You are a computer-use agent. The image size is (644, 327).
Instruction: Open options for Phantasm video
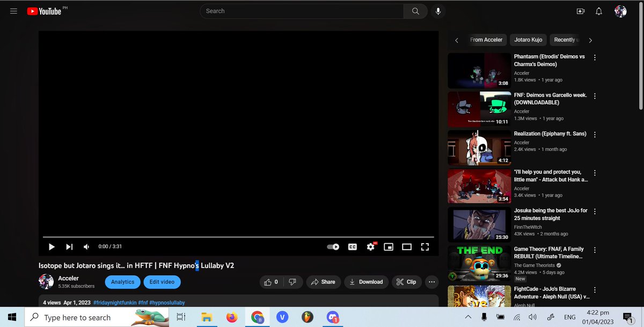595,57
